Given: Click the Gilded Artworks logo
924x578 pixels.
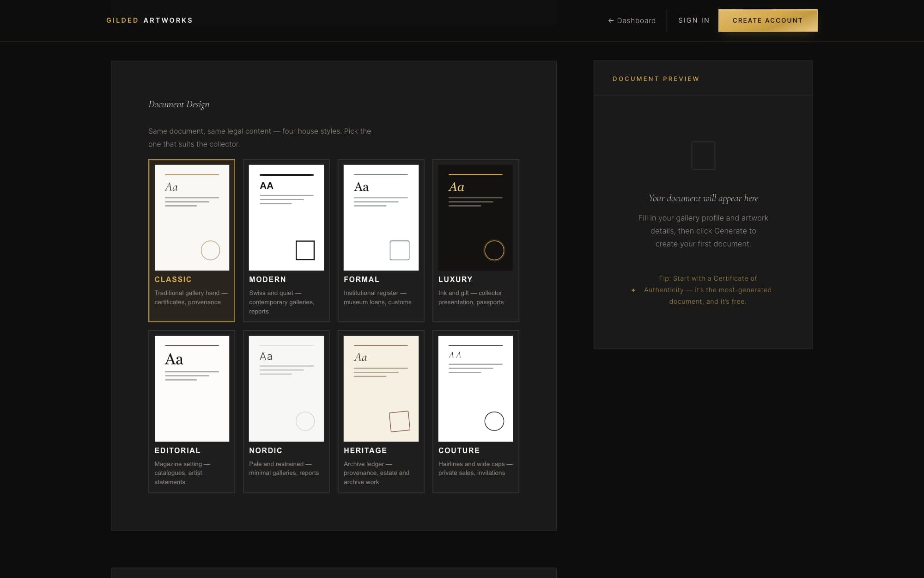Looking at the screenshot, I should (x=149, y=20).
